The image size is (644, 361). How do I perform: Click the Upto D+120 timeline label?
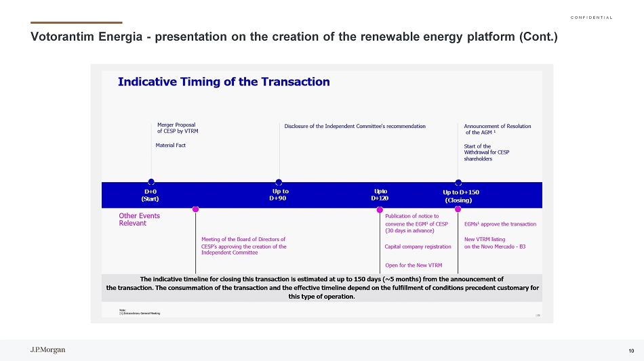380,194
